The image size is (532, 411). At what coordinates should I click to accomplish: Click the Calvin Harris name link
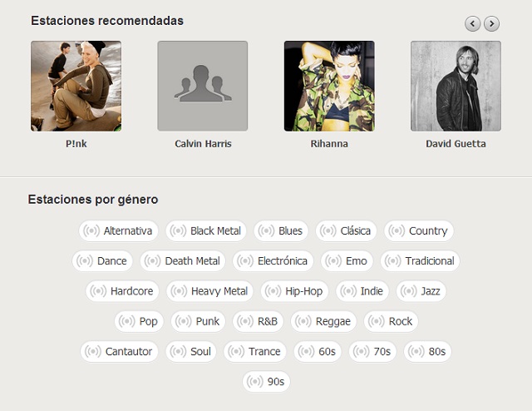point(203,144)
